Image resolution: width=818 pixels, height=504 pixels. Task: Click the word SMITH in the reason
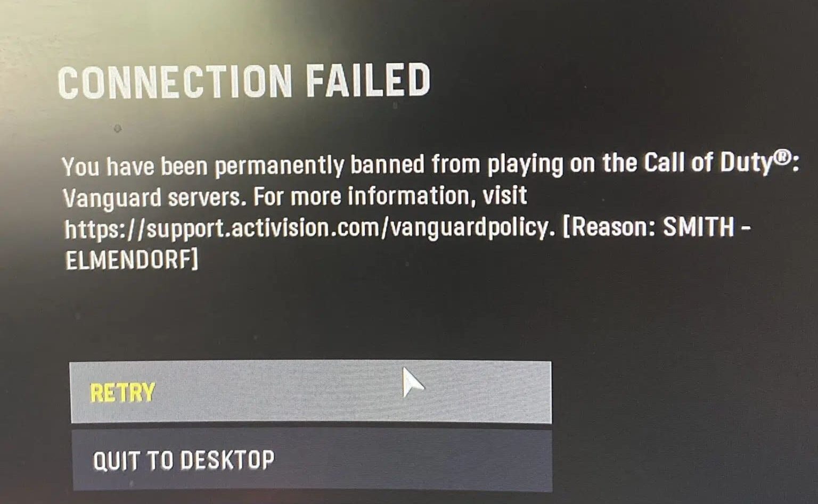click(698, 227)
